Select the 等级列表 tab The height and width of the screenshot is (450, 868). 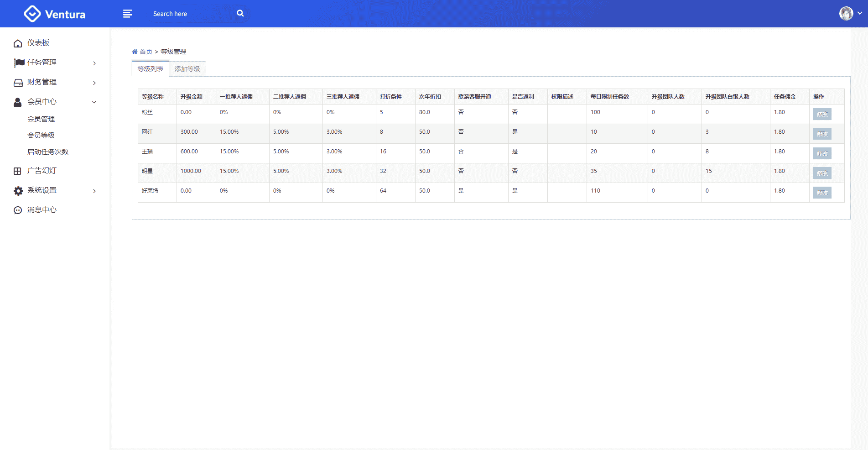(150, 69)
